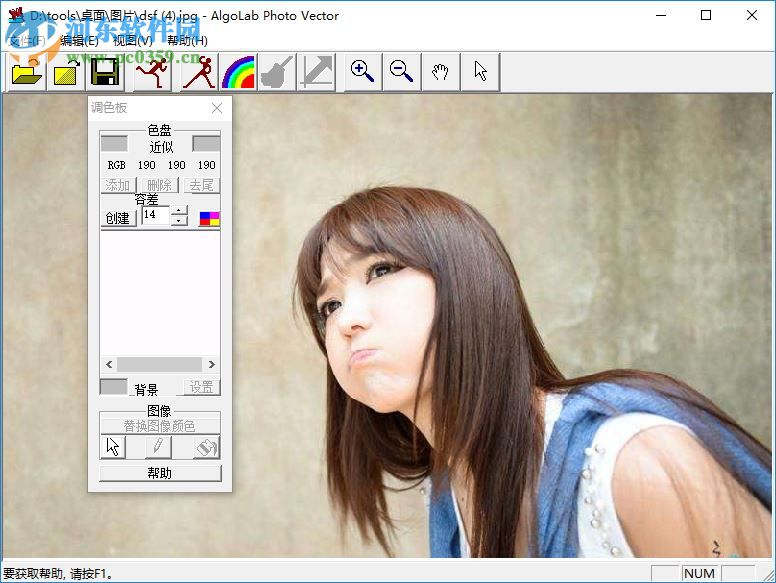Click the 背景 background color swatch
The height and width of the screenshot is (583, 776).
(113, 387)
